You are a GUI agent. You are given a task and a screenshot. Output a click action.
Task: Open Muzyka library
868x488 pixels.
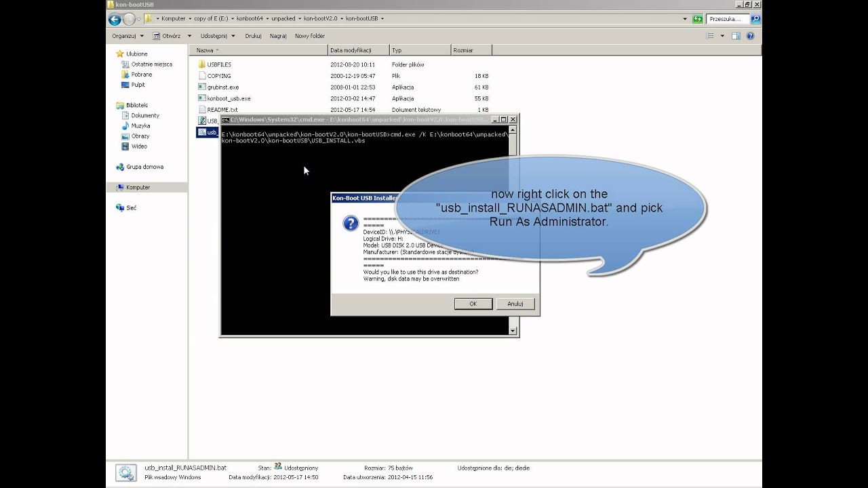(x=136, y=125)
